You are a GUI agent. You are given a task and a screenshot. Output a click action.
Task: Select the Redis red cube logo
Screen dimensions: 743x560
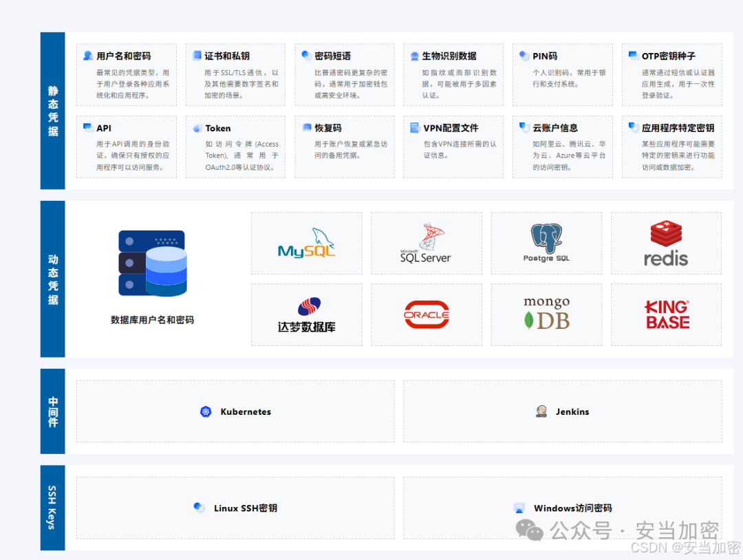point(666,244)
